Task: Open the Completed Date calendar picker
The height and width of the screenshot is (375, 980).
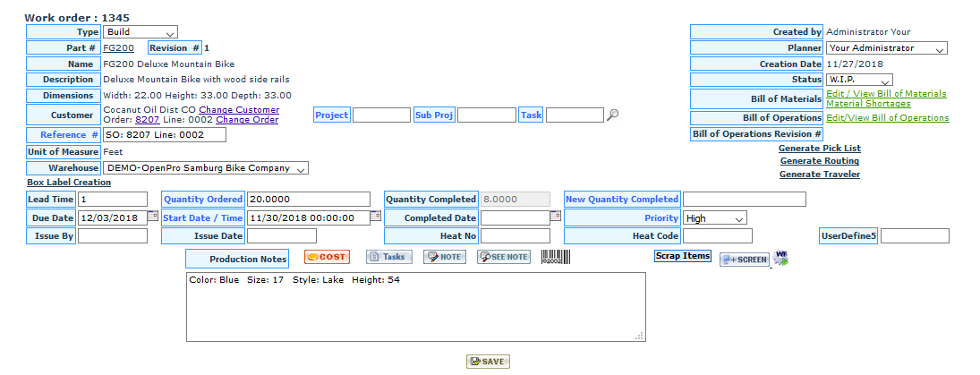Action: click(x=555, y=217)
